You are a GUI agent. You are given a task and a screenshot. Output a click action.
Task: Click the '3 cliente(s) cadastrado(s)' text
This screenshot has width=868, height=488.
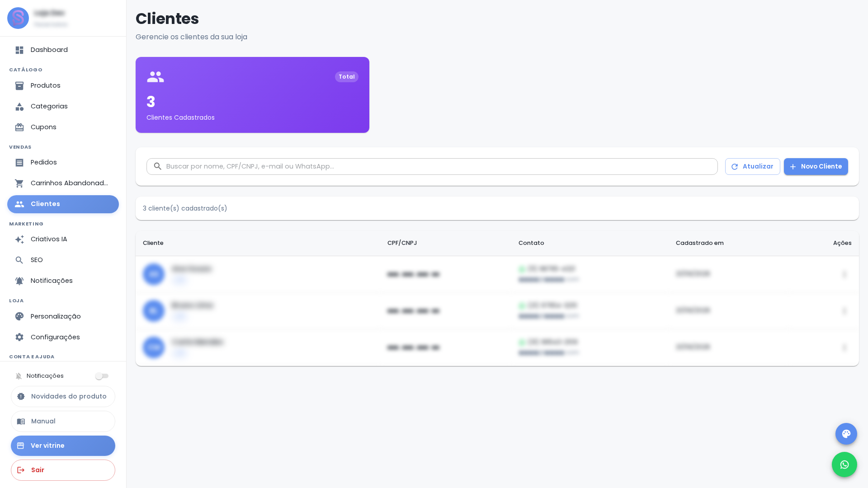click(185, 209)
